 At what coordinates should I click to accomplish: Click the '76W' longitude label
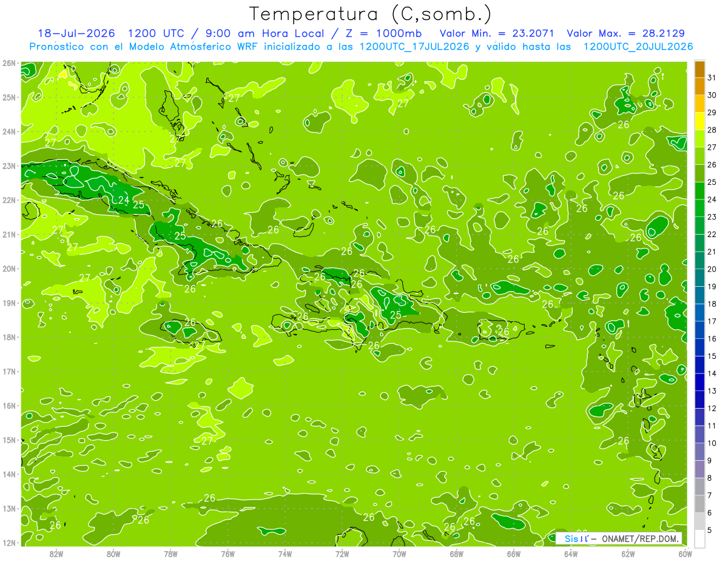227,553
